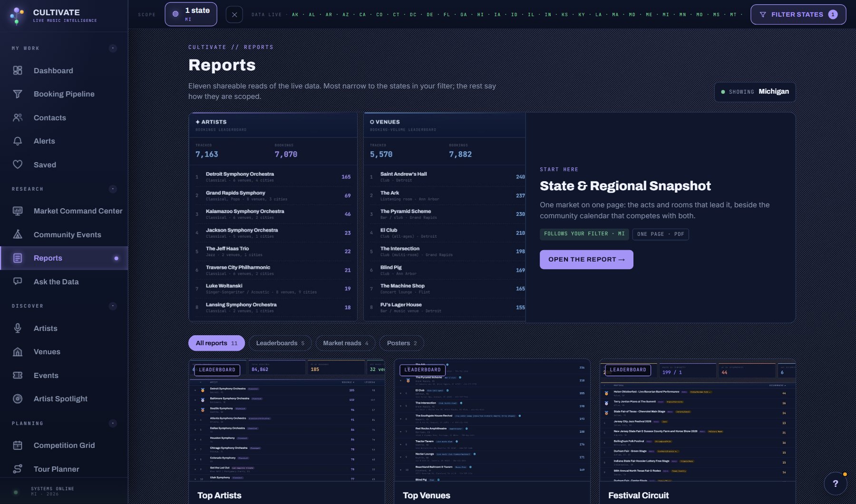856x504 pixels.
Task: Open the 1 state scope selector
Action: click(191, 14)
